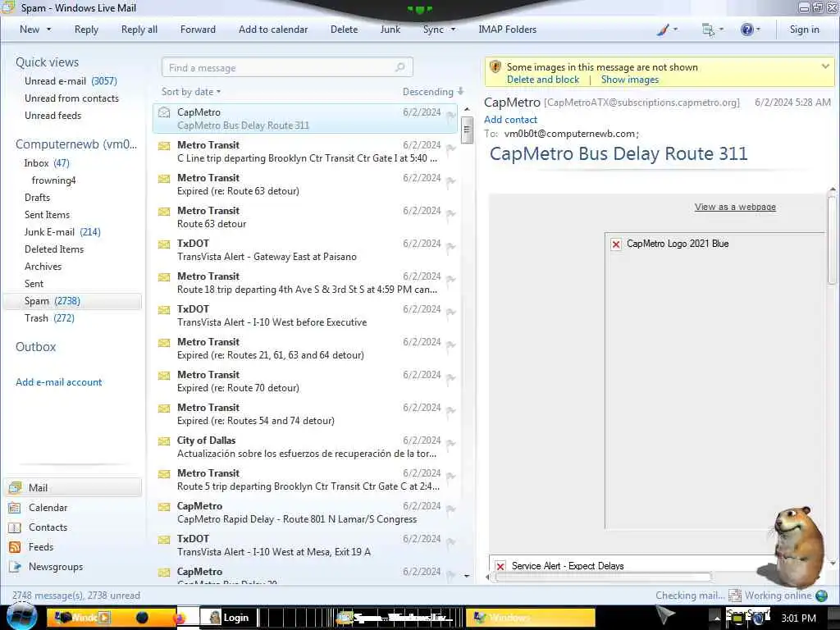Click the Mail icon in the bottom-left navigation
Screen dimensions: 840x630
pyautogui.click(x=16, y=487)
